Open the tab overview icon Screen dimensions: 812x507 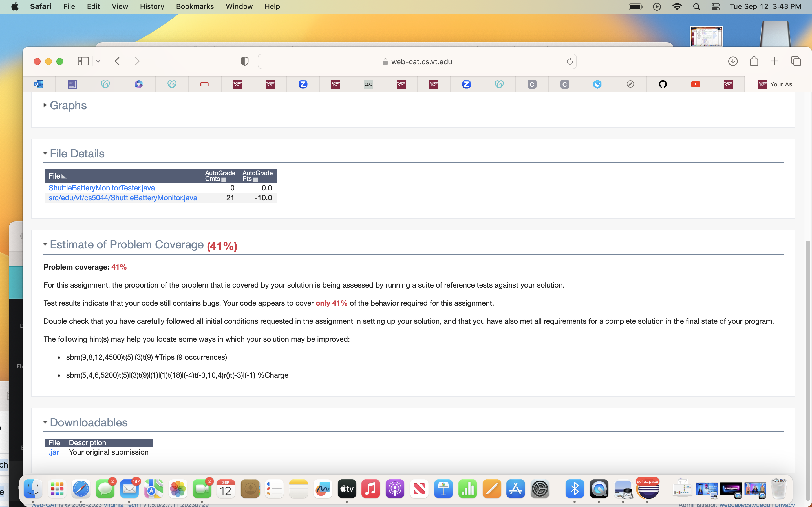pyautogui.click(x=796, y=61)
